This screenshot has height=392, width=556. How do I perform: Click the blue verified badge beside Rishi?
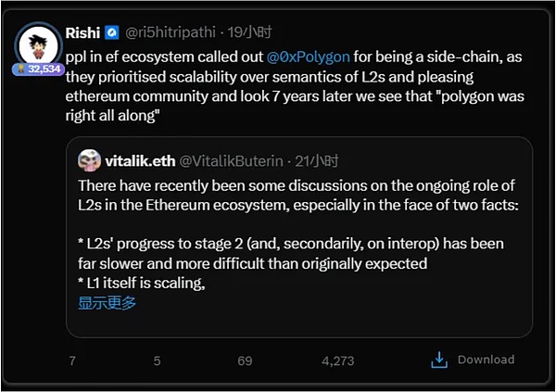[x=110, y=34]
